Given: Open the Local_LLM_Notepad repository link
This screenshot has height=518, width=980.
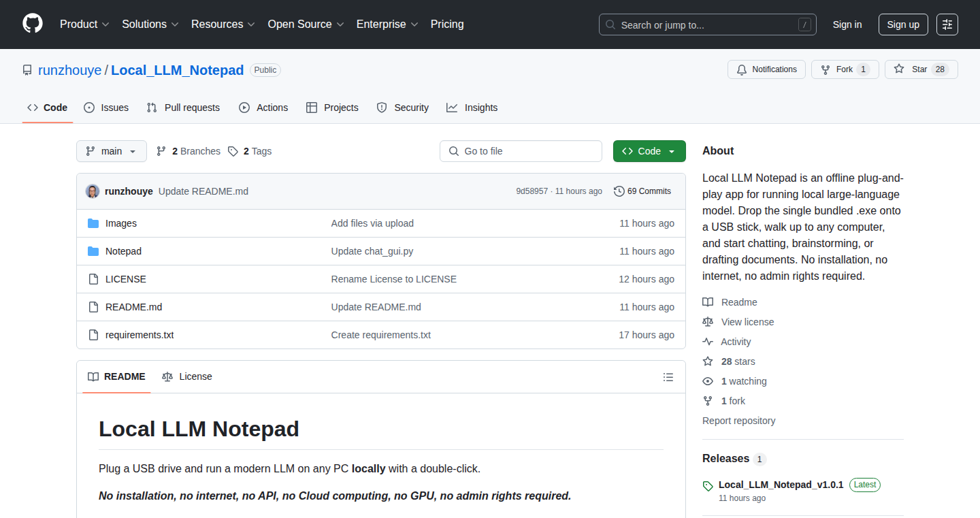Looking at the screenshot, I should tap(178, 70).
